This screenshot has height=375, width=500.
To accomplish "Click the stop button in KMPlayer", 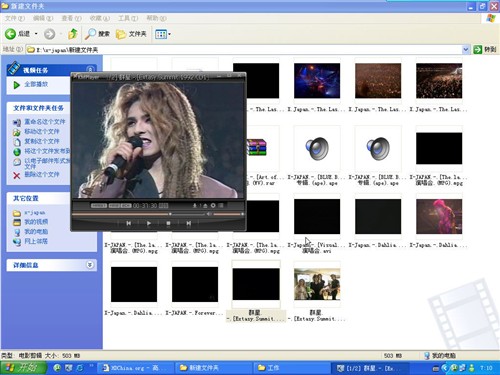I will (x=169, y=223).
